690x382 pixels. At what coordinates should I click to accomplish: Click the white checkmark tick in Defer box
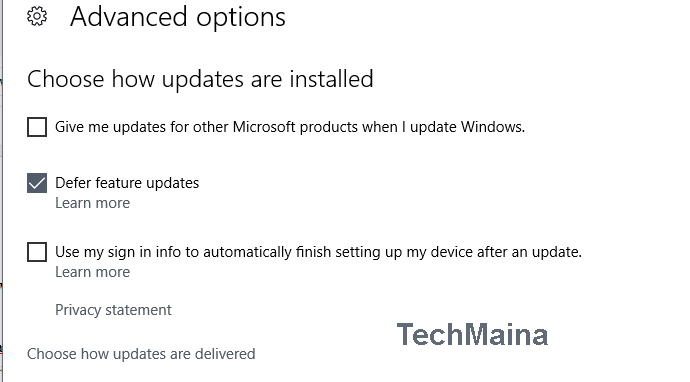coord(37,183)
